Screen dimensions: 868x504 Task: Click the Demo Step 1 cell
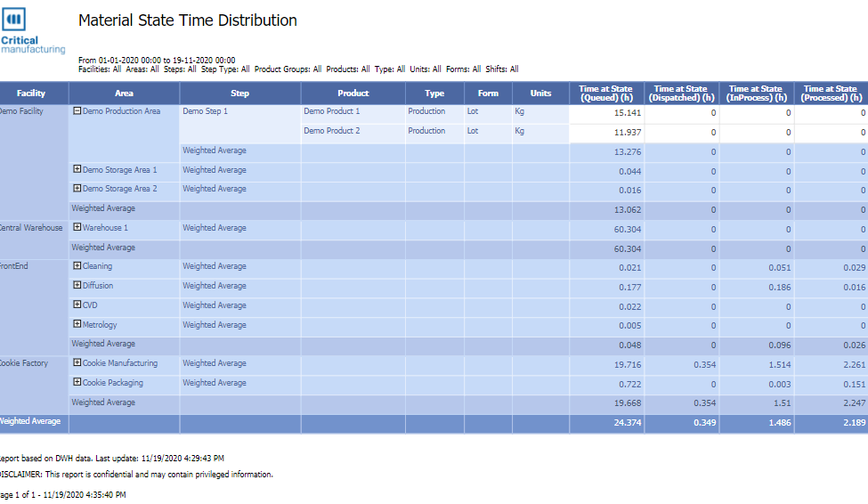tap(206, 112)
